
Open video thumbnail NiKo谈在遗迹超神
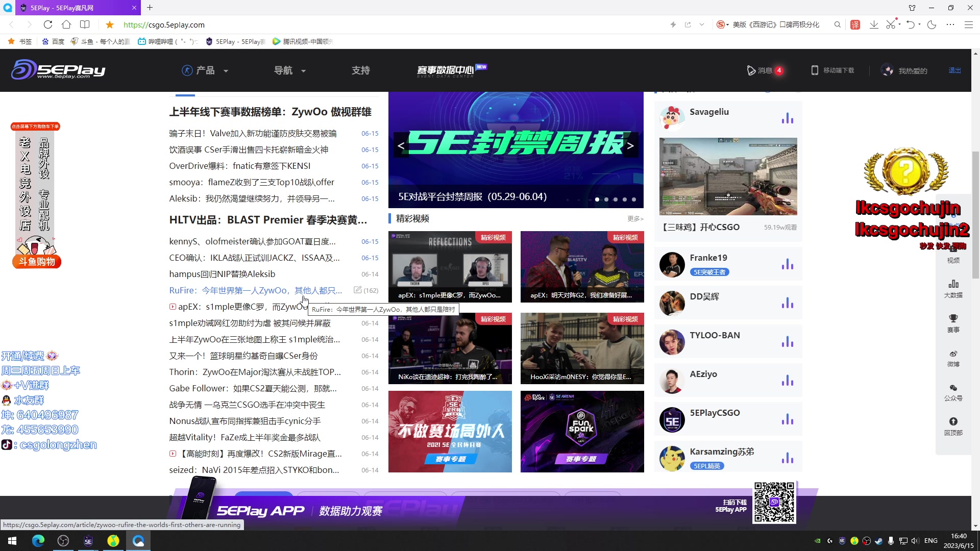450,348
